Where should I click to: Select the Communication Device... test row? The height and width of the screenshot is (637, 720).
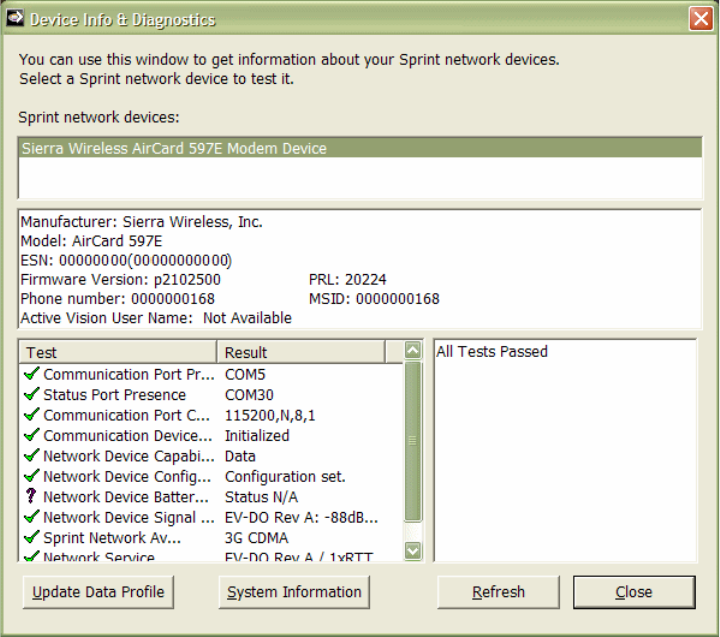[x=211, y=435]
